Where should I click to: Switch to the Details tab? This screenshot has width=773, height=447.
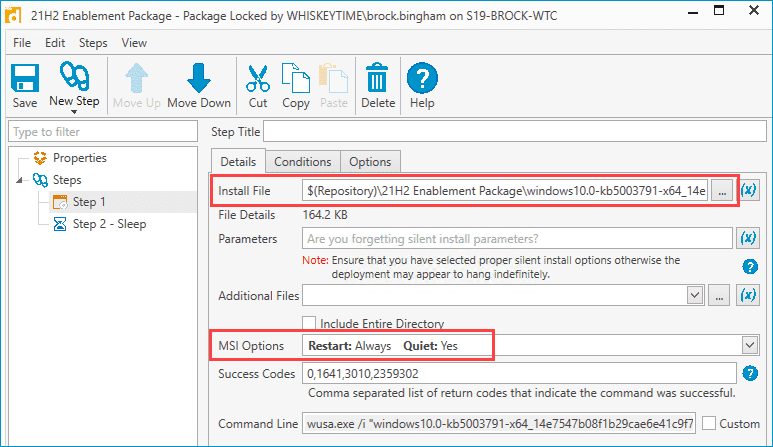tap(238, 162)
